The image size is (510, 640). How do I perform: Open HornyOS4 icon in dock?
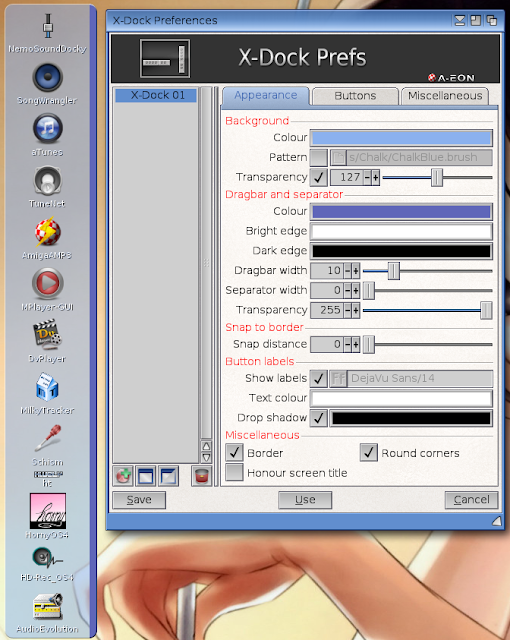(48, 511)
